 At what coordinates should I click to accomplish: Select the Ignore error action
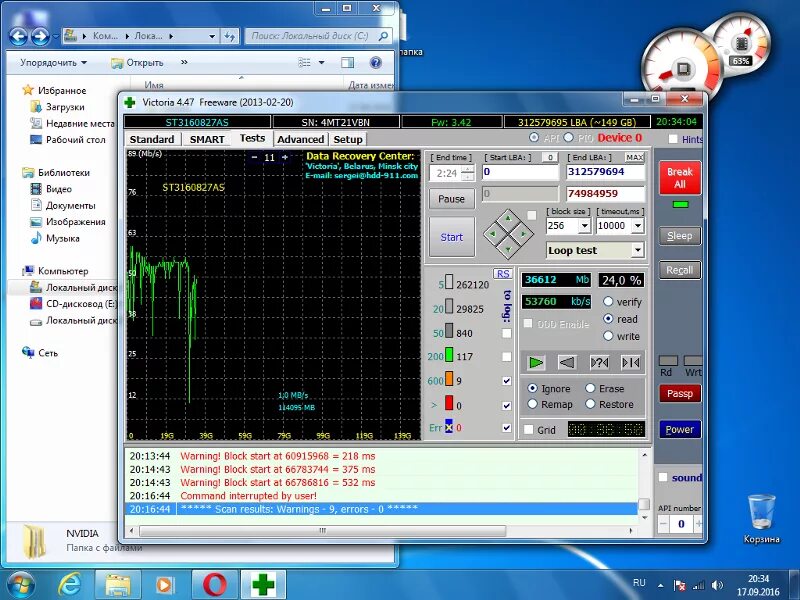533,388
